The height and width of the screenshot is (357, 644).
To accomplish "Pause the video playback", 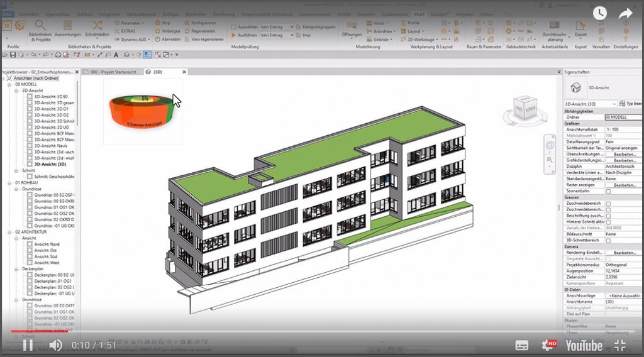I will pyautogui.click(x=28, y=344).
